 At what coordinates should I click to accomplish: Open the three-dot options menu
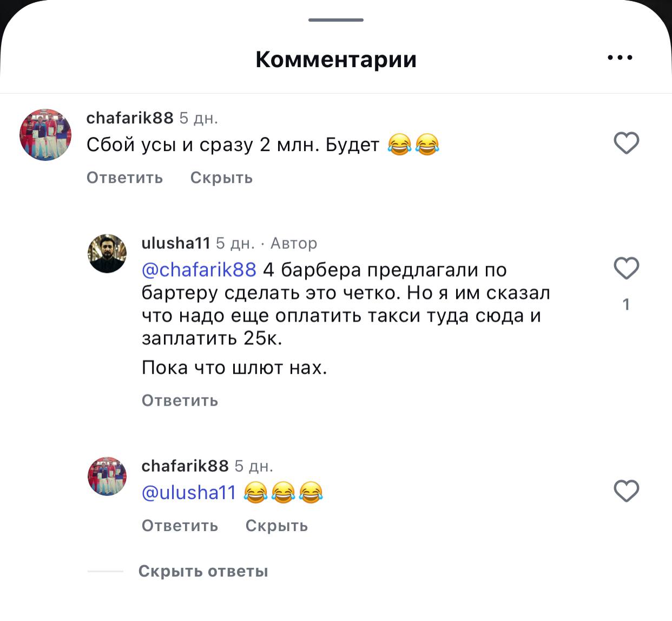(620, 57)
